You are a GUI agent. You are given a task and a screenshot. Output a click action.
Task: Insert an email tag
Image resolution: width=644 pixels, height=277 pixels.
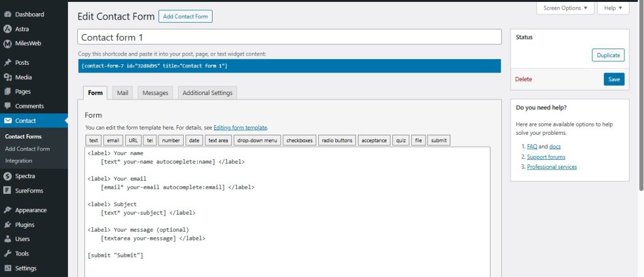click(113, 140)
